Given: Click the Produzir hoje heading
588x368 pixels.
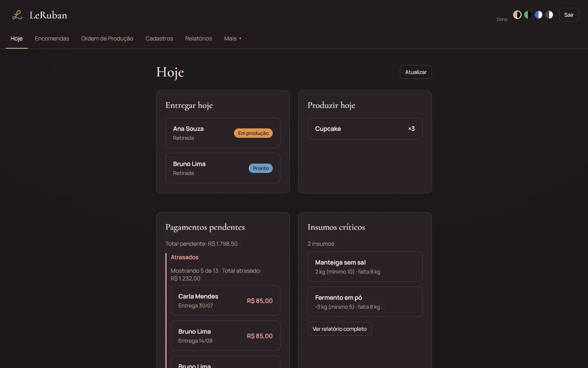Looking at the screenshot, I should 331,105.
